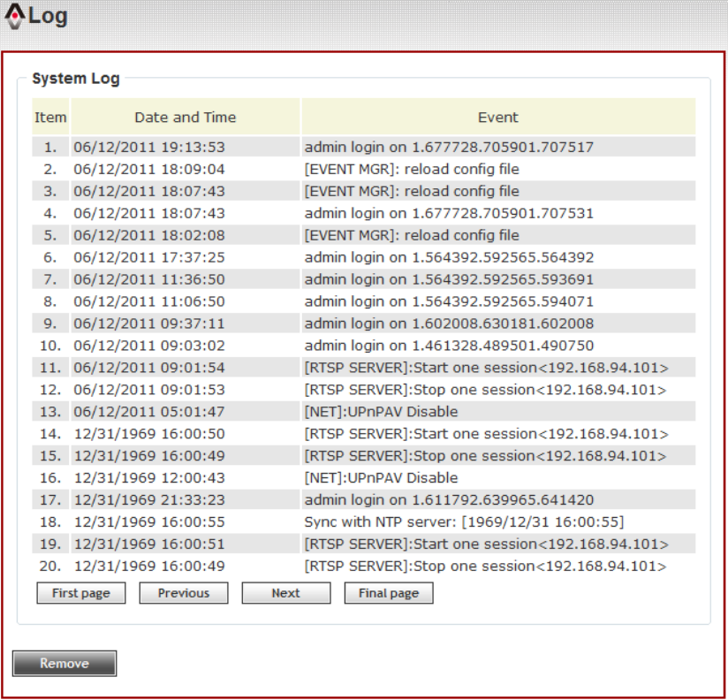Click the reload config file event in row 2
Viewport: 728px width, 700px height.
[412, 169]
